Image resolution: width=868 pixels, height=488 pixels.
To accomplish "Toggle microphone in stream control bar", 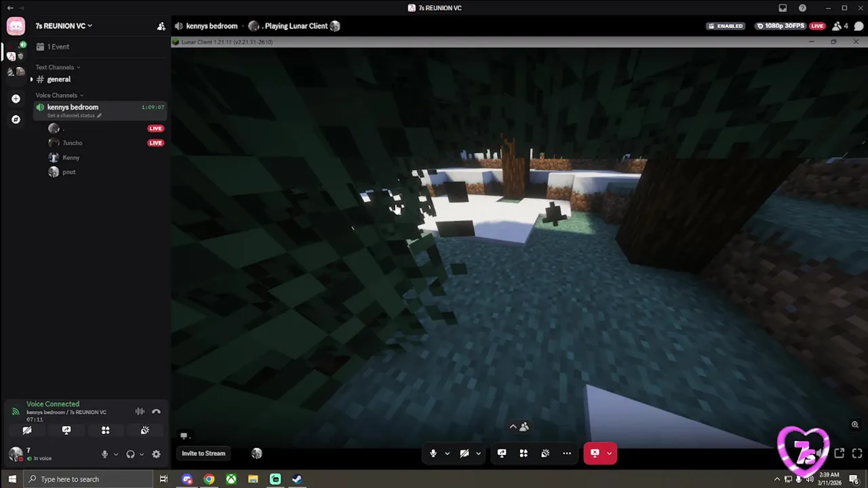I will tap(433, 453).
